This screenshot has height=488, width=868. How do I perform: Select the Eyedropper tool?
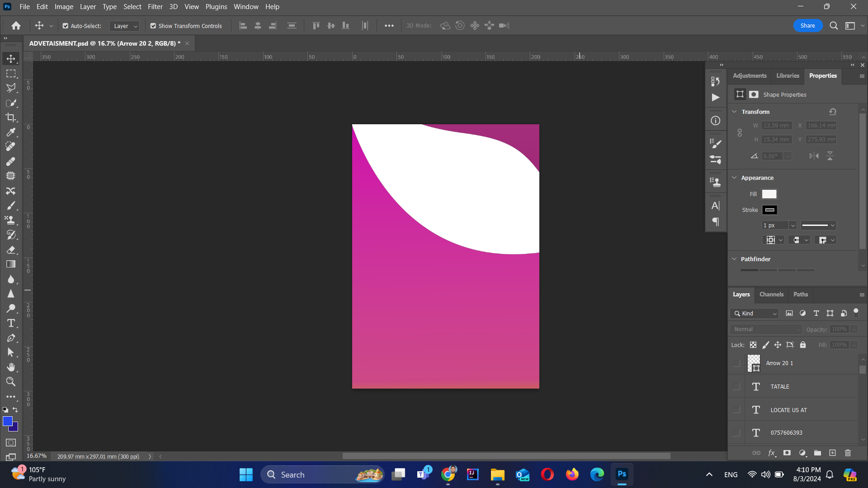pyautogui.click(x=11, y=132)
